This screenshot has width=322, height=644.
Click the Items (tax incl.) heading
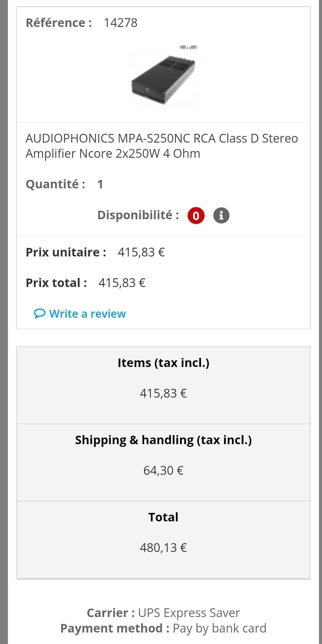coord(163,363)
